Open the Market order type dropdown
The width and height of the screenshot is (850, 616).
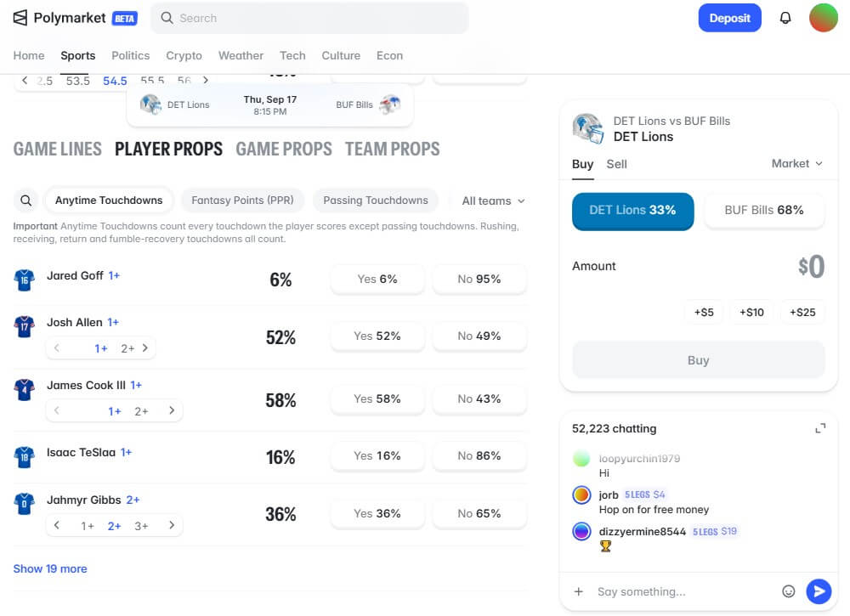pyautogui.click(x=797, y=164)
